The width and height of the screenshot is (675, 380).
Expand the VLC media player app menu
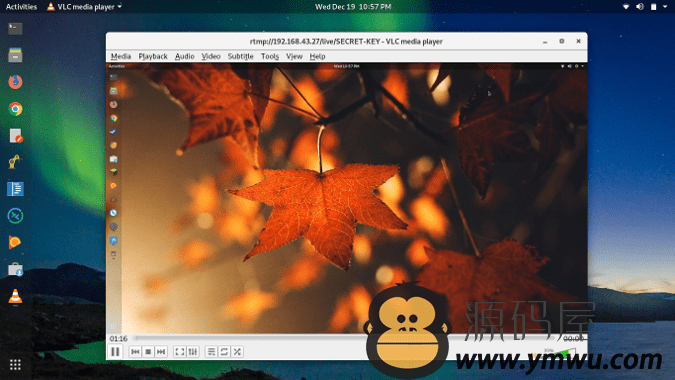point(84,6)
